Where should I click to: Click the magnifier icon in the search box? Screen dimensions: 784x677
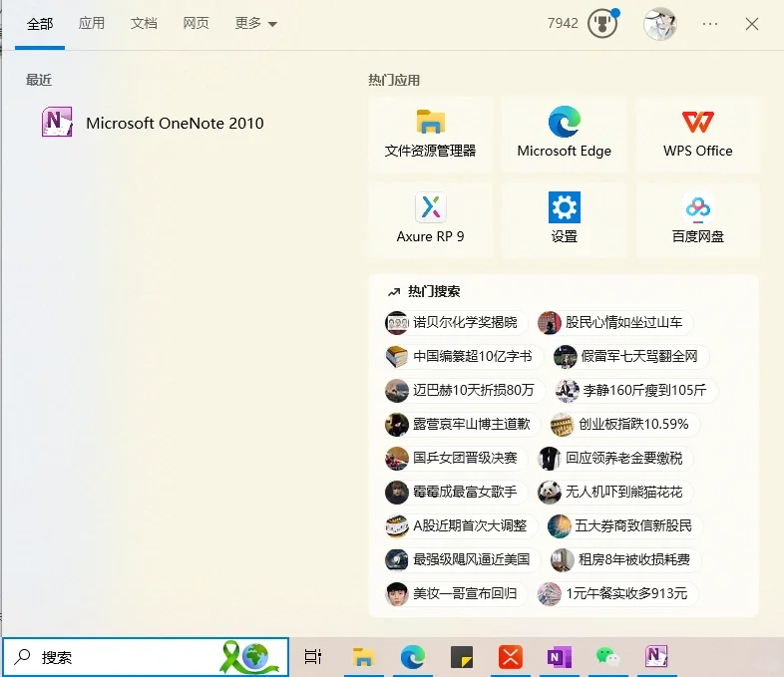23,656
